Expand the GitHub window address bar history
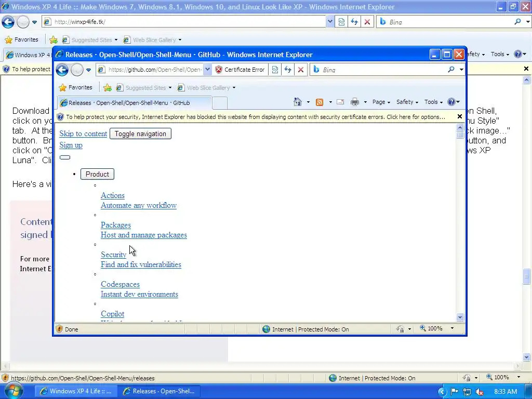 click(x=208, y=70)
